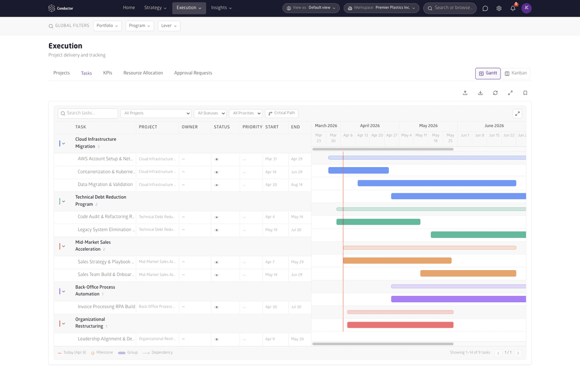Viewport: 580px width, 392px height.
Task: Click the fullscreen expand icon beside refresh
Action: coord(510,93)
